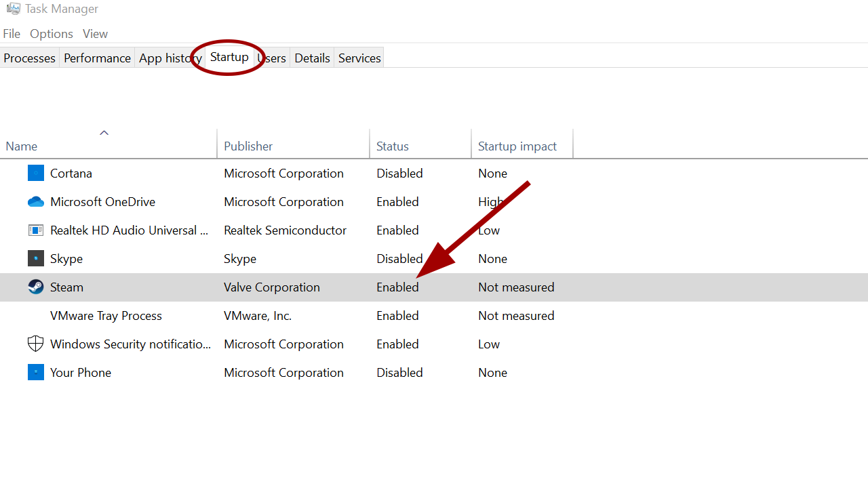The width and height of the screenshot is (868, 488).
Task: Switch to the Users tab
Action: (x=271, y=58)
